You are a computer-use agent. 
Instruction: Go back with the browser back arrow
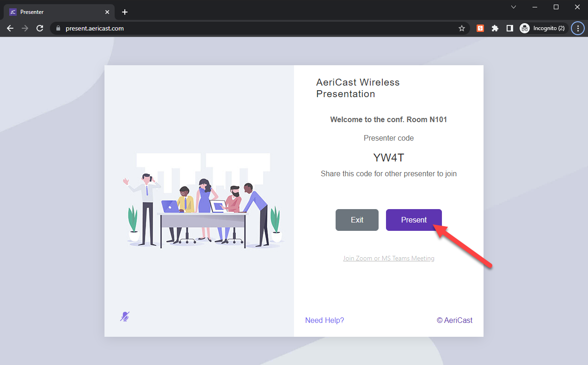[10, 28]
